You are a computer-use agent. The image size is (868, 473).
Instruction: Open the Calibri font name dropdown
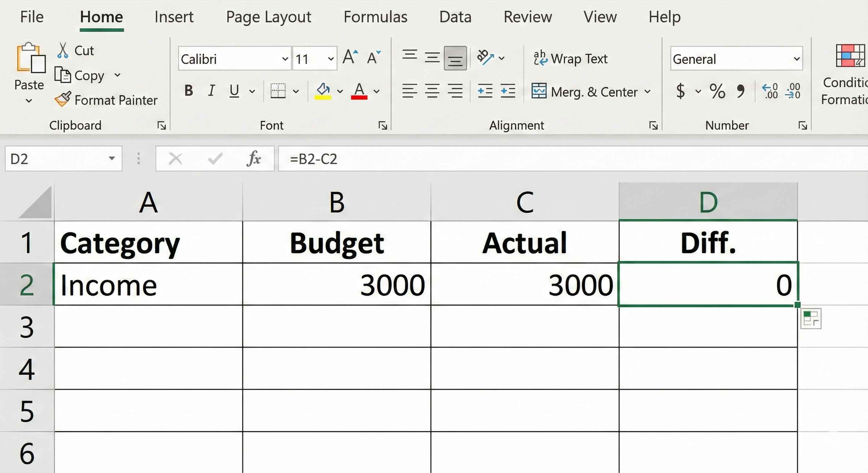pos(285,59)
